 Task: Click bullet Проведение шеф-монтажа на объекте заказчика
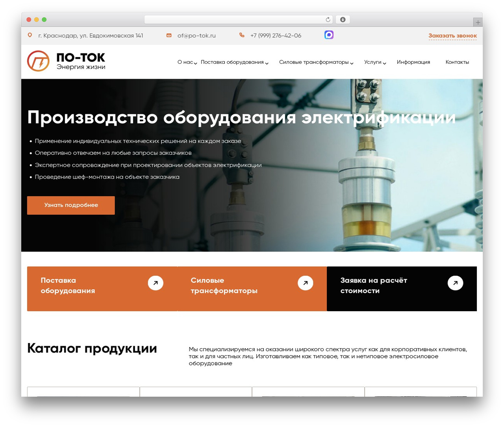tap(107, 177)
